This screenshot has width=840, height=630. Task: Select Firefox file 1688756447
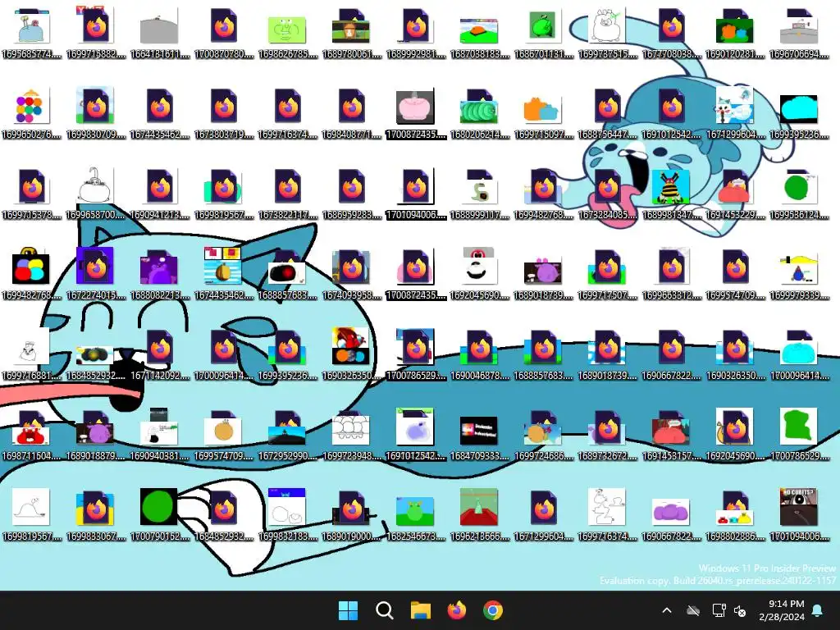[x=608, y=113]
